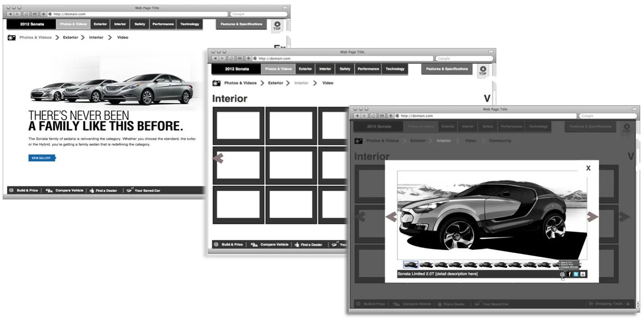The width and height of the screenshot is (644, 321).
Task: Click Interior breadcrumb in the leftmost window
Action: point(96,37)
